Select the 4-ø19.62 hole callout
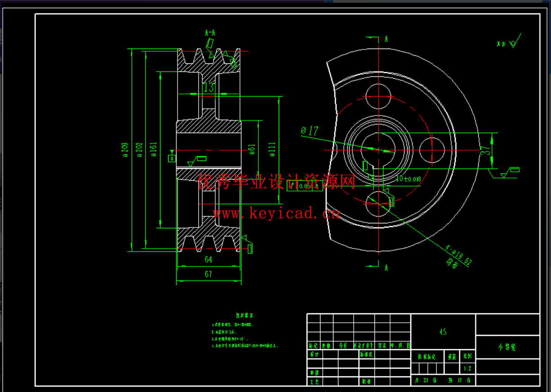The image size is (551, 392). click(458, 255)
